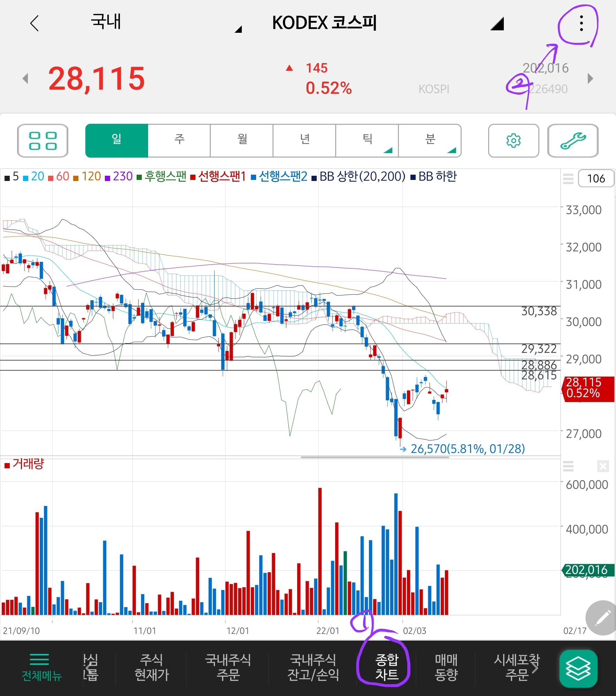Select the 년 yearly period tab
Viewport: 616px width, 696px height.
[x=305, y=141]
